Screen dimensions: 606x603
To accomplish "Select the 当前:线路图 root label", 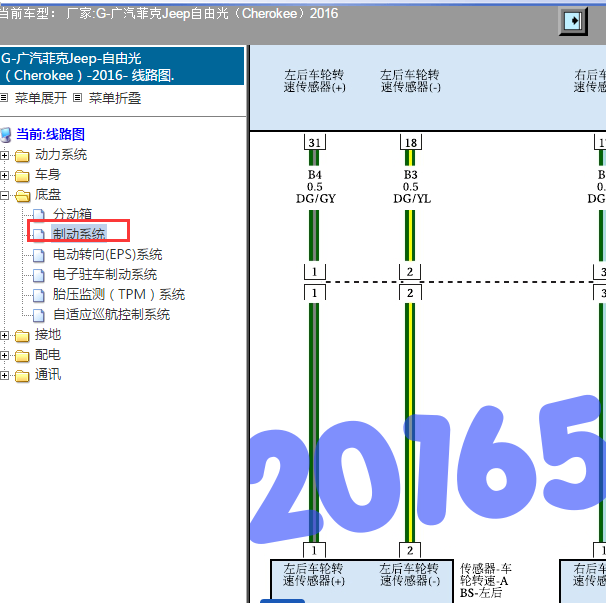I will (x=50, y=135).
